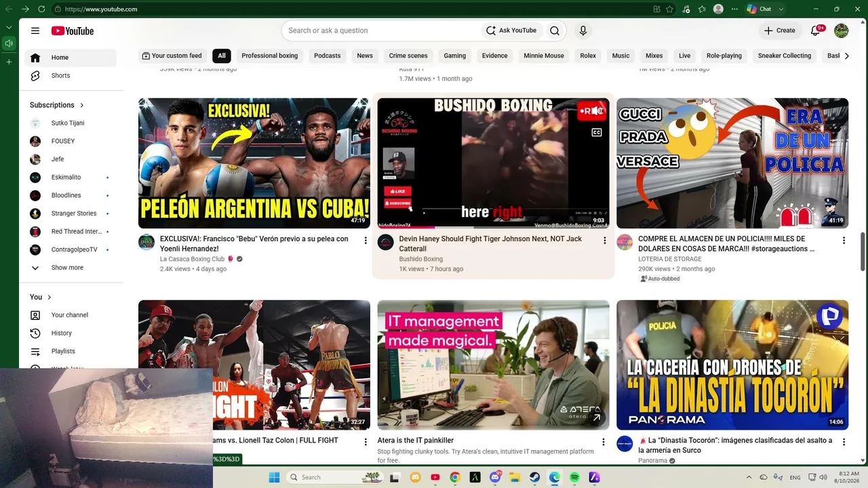Open the La Dinastía Tocorón thumbnail
Image resolution: width=868 pixels, height=488 pixels.
[x=732, y=365]
